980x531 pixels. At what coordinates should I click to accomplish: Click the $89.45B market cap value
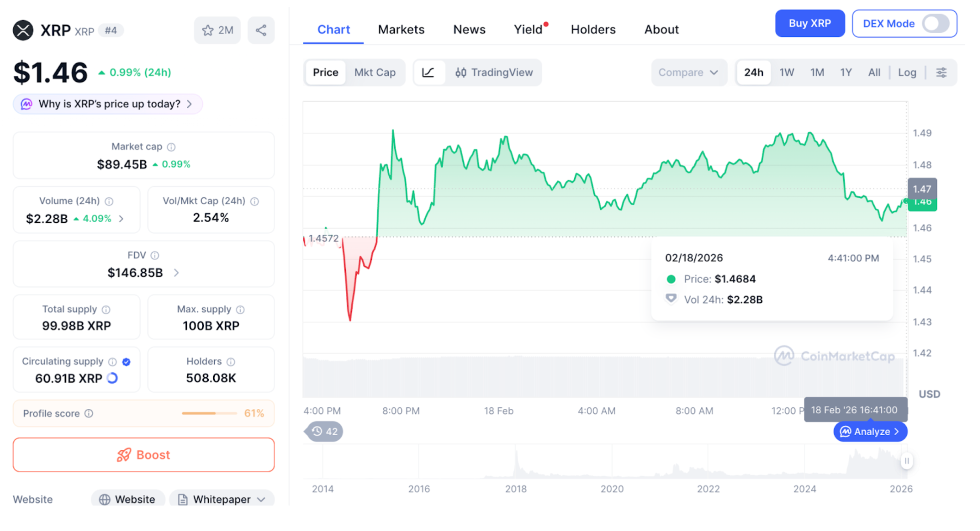(x=122, y=164)
